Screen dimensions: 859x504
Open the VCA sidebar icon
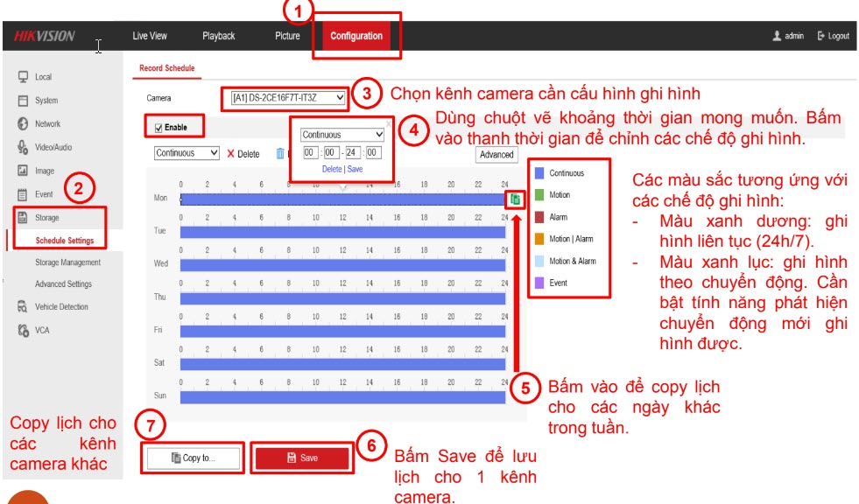click(23, 331)
